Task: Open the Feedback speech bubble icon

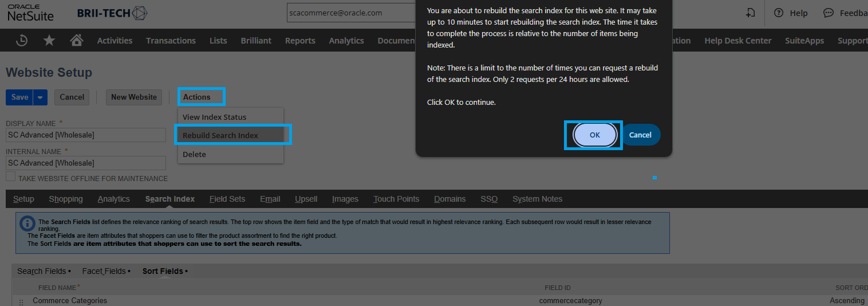Action: point(828,13)
